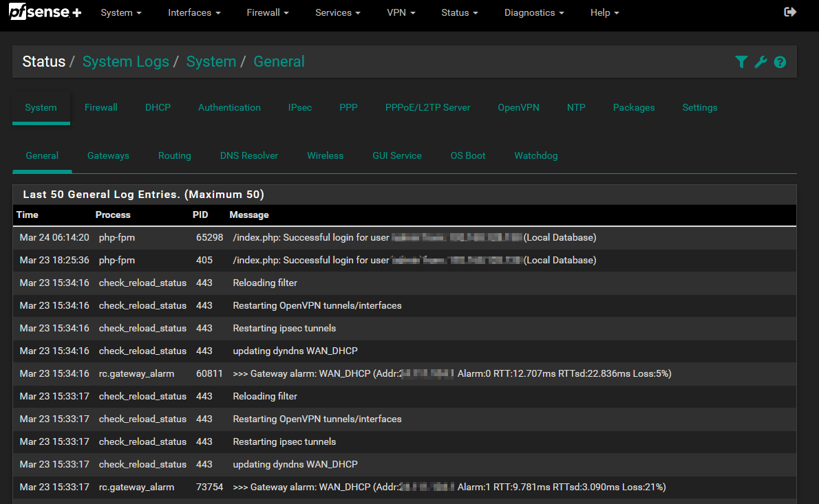Switch to the IPsec log tab

coord(300,107)
